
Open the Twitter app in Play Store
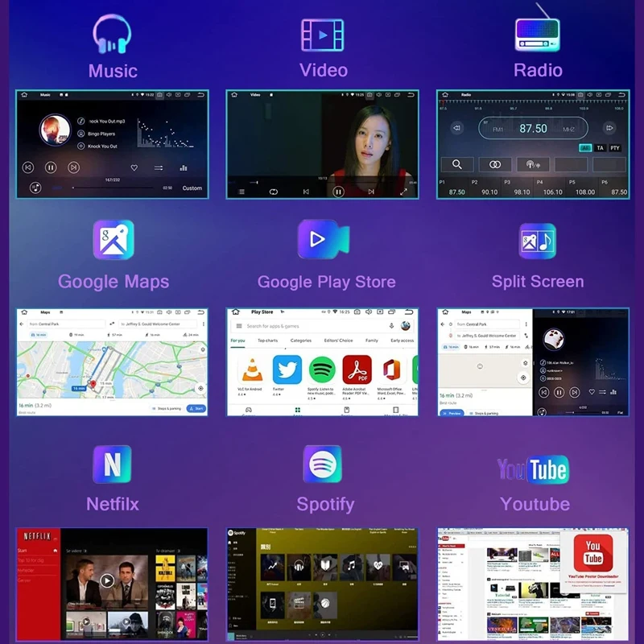click(x=287, y=375)
